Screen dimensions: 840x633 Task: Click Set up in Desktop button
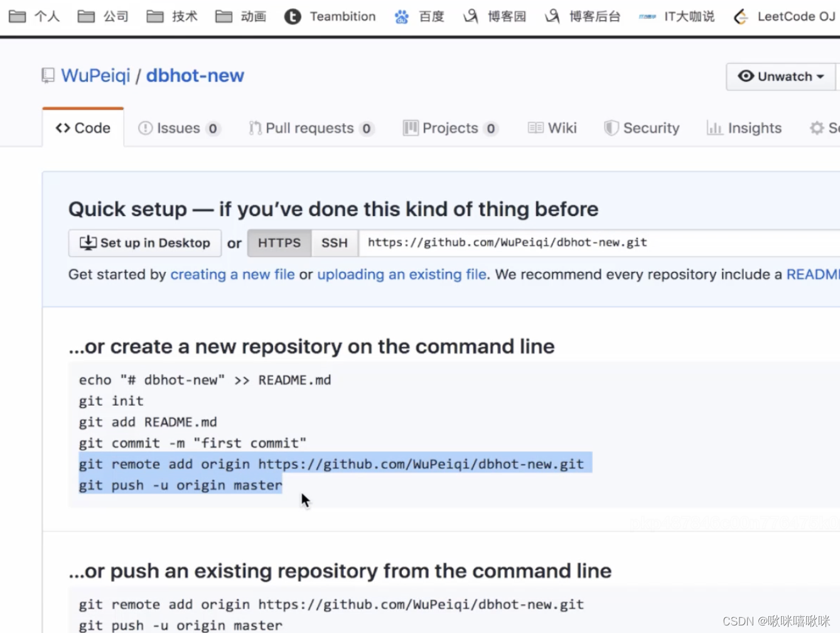pyautogui.click(x=145, y=243)
